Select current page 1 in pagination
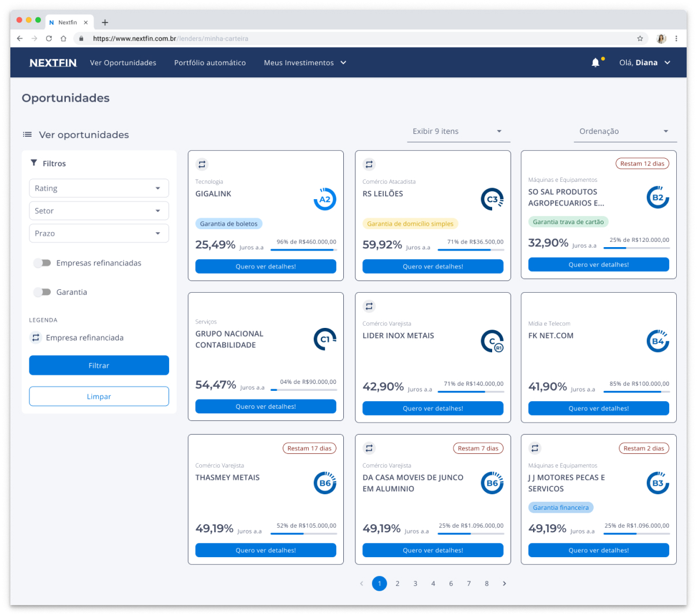Screen dimensions: 697x616 click(380, 584)
